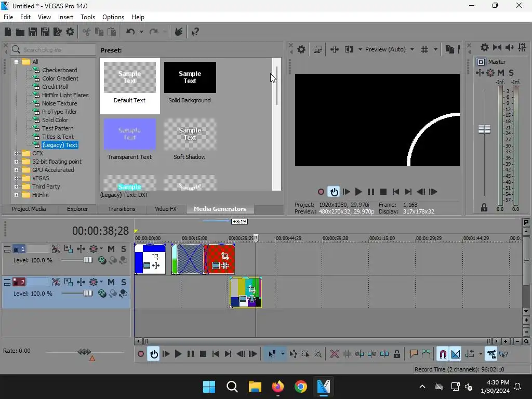Solo track 2 with S button
Viewport: 532px width, 399px height.
point(124,282)
